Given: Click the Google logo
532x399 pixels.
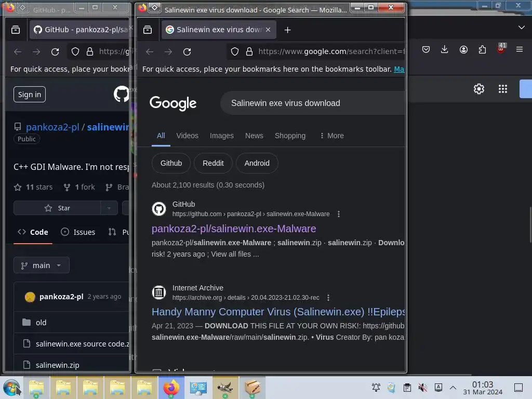Looking at the screenshot, I should pyautogui.click(x=173, y=103).
